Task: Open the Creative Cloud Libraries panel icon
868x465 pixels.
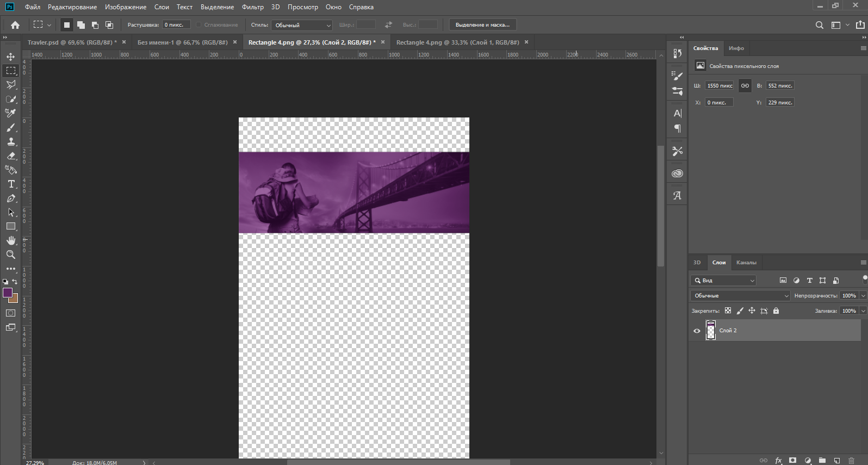Action: pyautogui.click(x=677, y=173)
